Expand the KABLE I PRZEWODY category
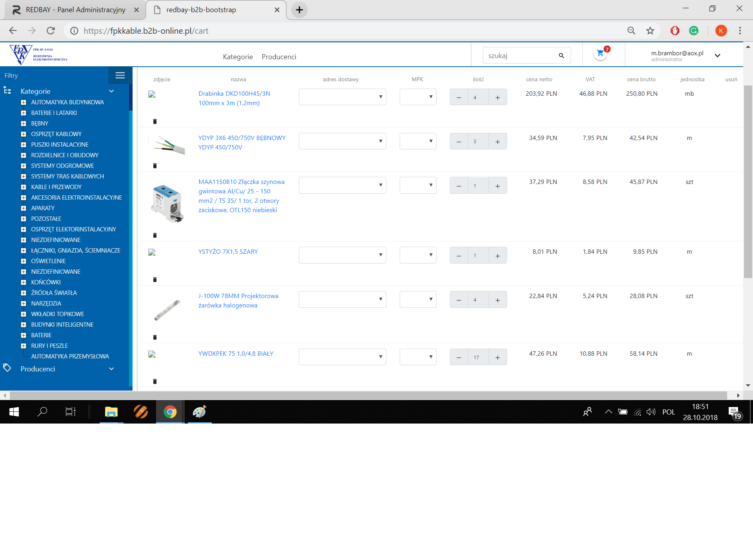 click(x=24, y=187)
